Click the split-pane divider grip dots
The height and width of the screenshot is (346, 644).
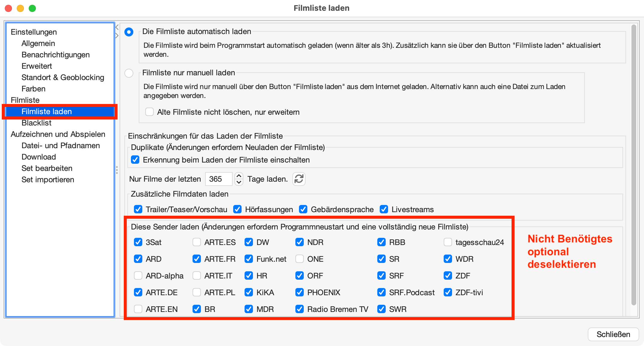[117, 170]
